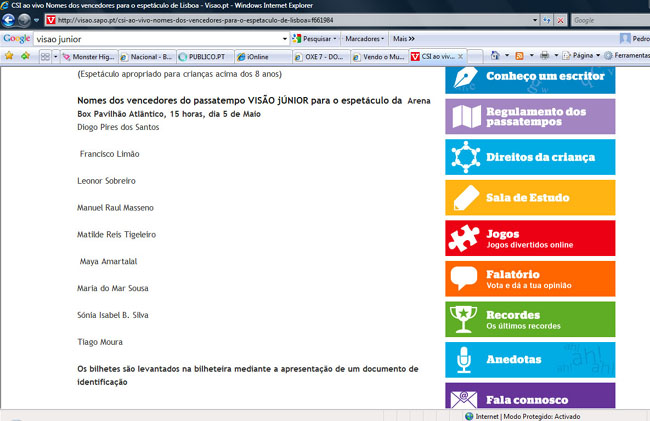The height and width of the screenshot is (421, 650).
Task: Click the Pesquisar button
Action: (314, 39)
